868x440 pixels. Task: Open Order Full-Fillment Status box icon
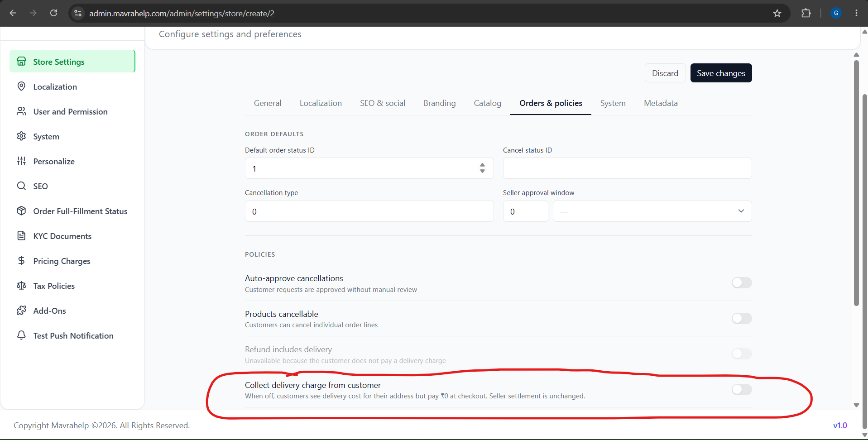(x=21, y=211)
